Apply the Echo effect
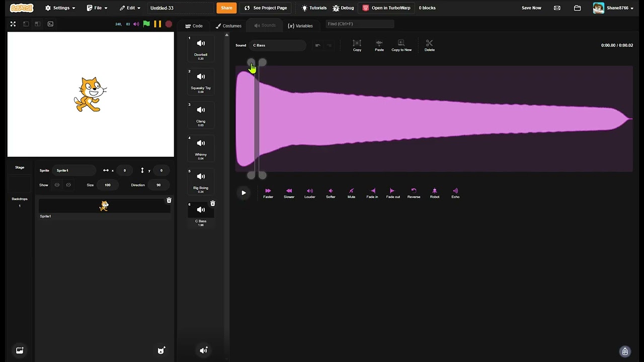Viewport: 644px width, 362px height. pyautogui.click(x=455, y=193)
